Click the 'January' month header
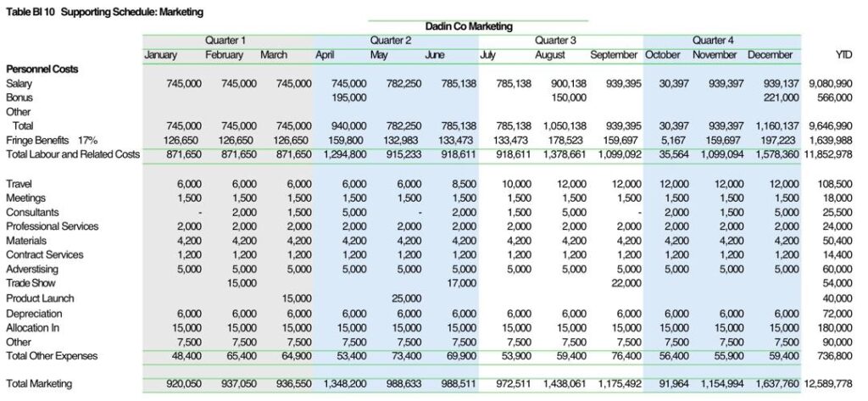Screen dimensions: 868x401 pos(160,55)
